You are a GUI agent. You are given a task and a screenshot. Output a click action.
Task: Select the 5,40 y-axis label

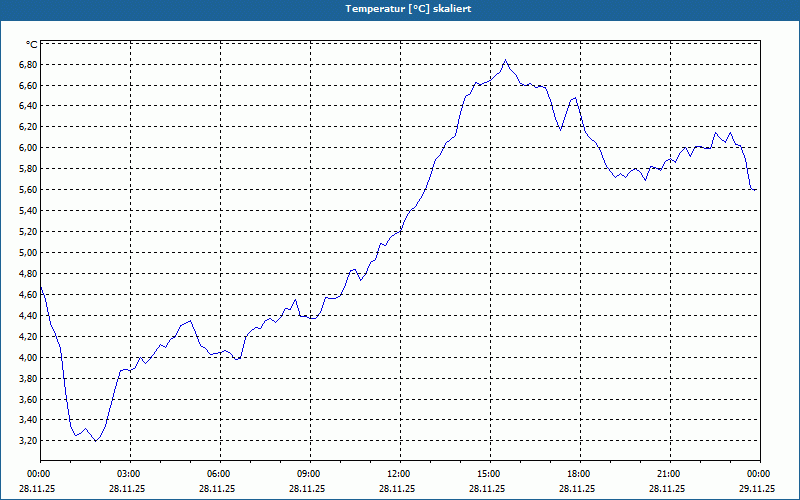coord(28,211)
